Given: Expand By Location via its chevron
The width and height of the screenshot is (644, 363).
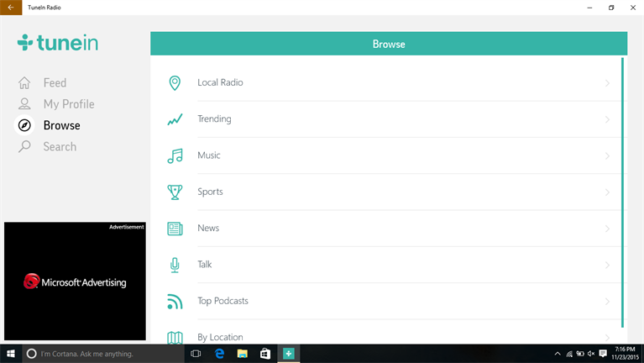Looking at the screenshot, I should [x=607, y=338].
